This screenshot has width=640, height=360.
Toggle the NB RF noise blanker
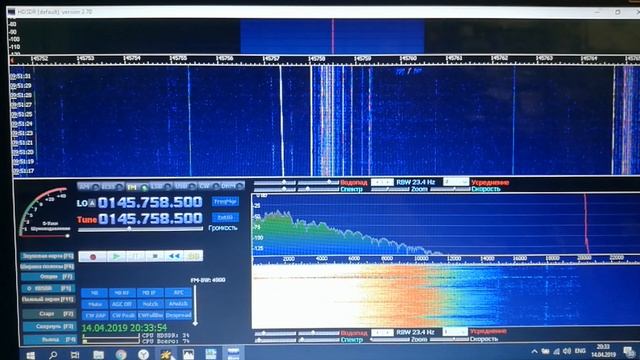(x=122, y=293)
